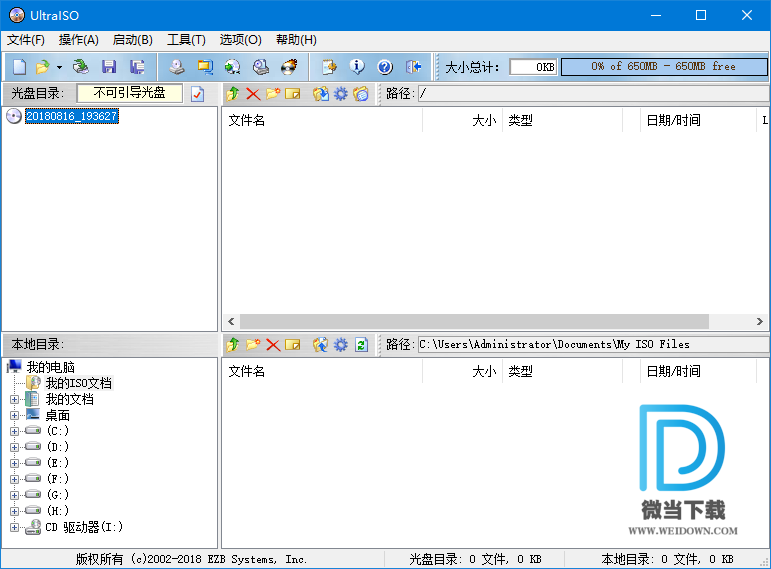Expand the (E:) drive node

(x=14, y=463)
